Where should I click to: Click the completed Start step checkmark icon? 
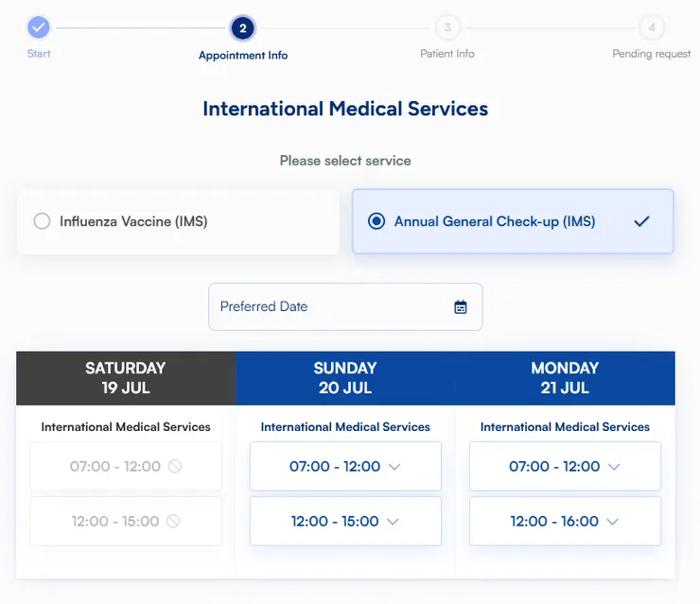pyautogui.click(x=39, y=27)
